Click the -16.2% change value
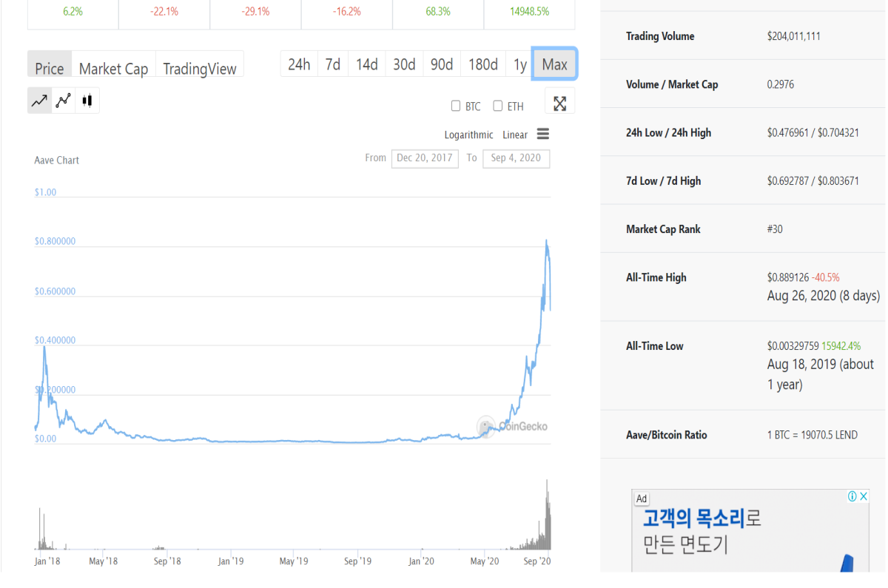The image size is (888, 588). tap(346, 12)
